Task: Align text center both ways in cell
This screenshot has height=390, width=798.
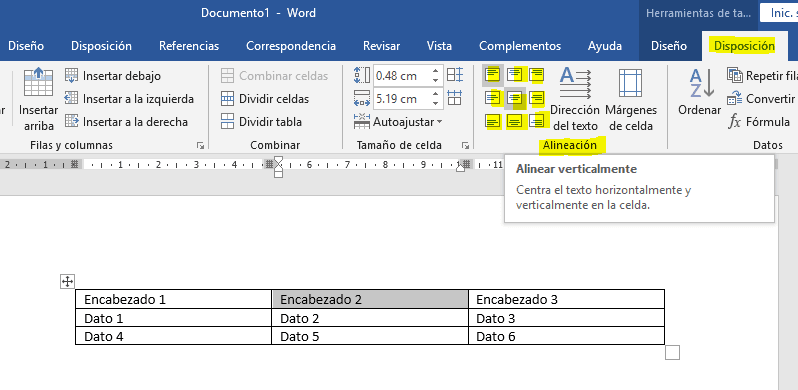Action: click(515, 98)
